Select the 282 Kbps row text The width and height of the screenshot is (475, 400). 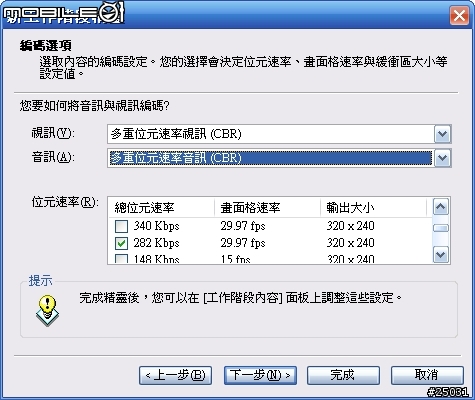(x=156, y=243)
